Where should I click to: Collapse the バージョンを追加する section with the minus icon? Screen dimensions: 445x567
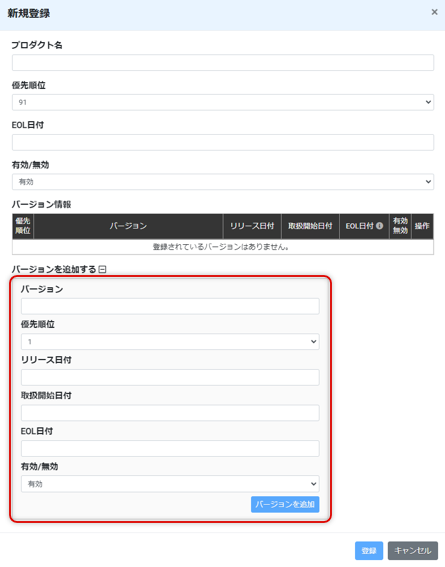click(x=102, y=269)
